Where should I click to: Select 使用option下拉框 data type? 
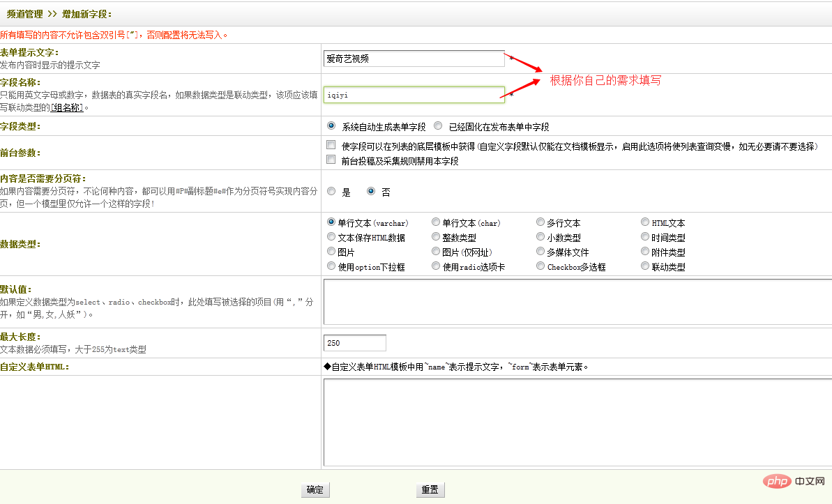coord(331,266)
